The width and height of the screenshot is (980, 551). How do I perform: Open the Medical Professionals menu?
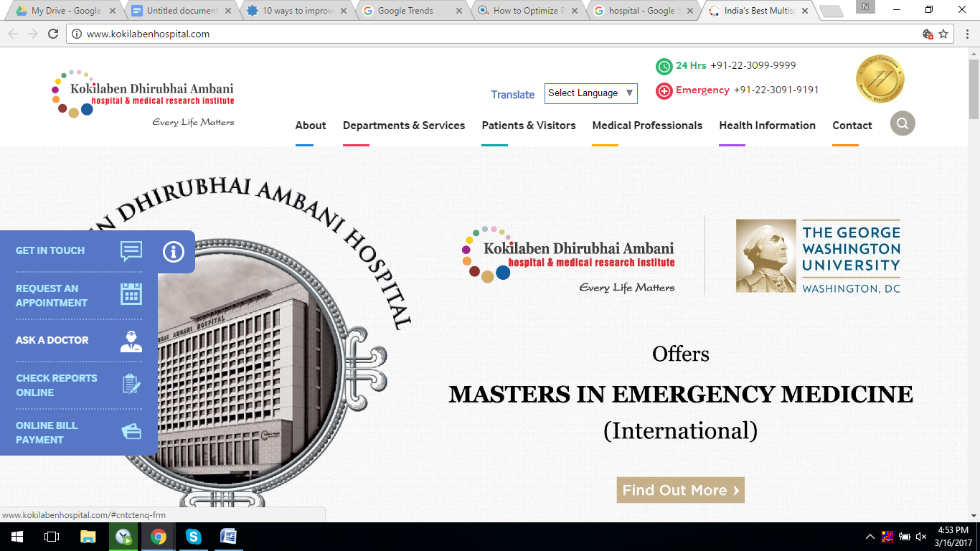pyautogui.click(x=647, y=126)
